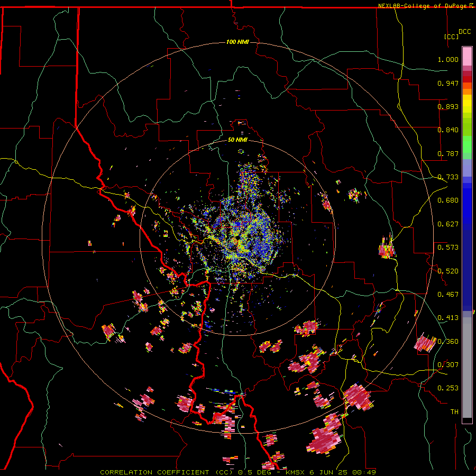This screenshot has width=476, height=476.
Task: Click the 0.627 scale value
Action: (448, 224)
